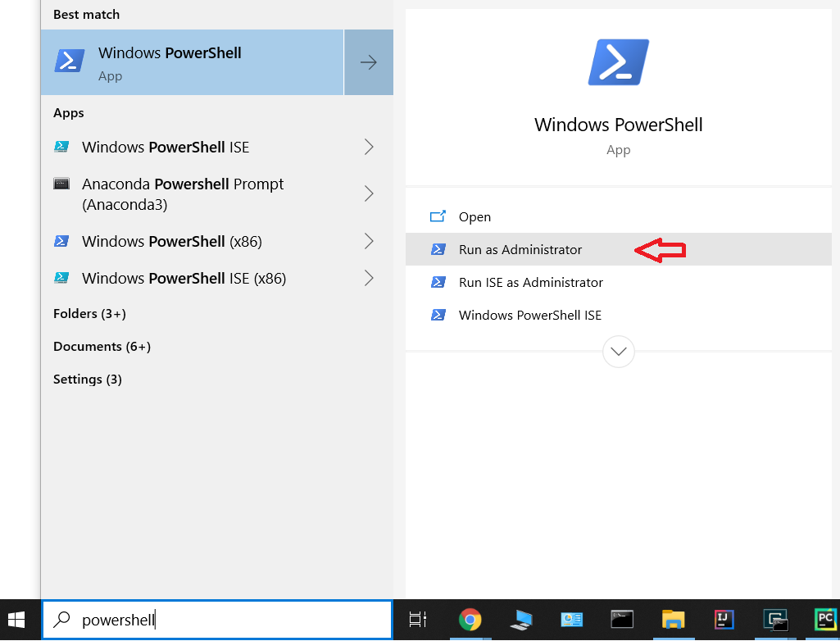Open Command Prompt from the taskbar
The image size is (840, 641).
(623, 620)
